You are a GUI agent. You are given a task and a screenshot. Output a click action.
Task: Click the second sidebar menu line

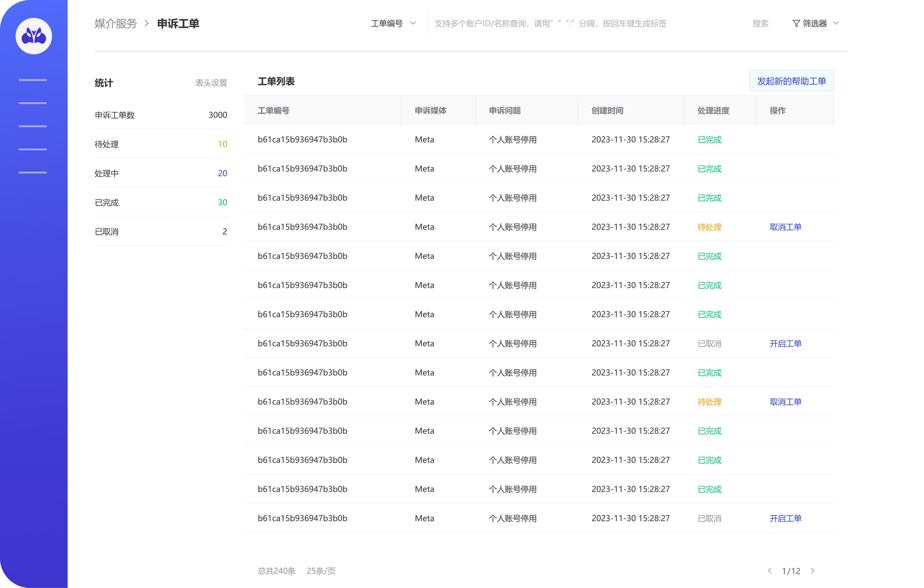coord(32,103)
